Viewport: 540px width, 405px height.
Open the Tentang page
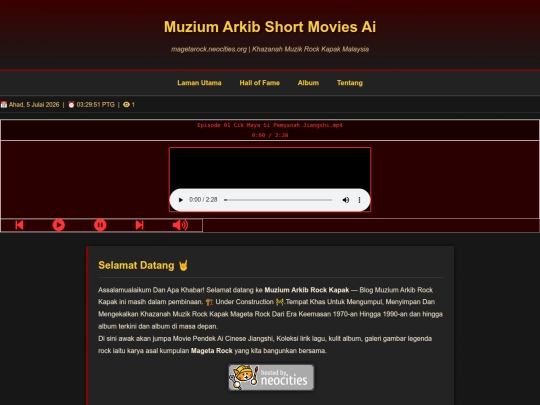point(350,83)
